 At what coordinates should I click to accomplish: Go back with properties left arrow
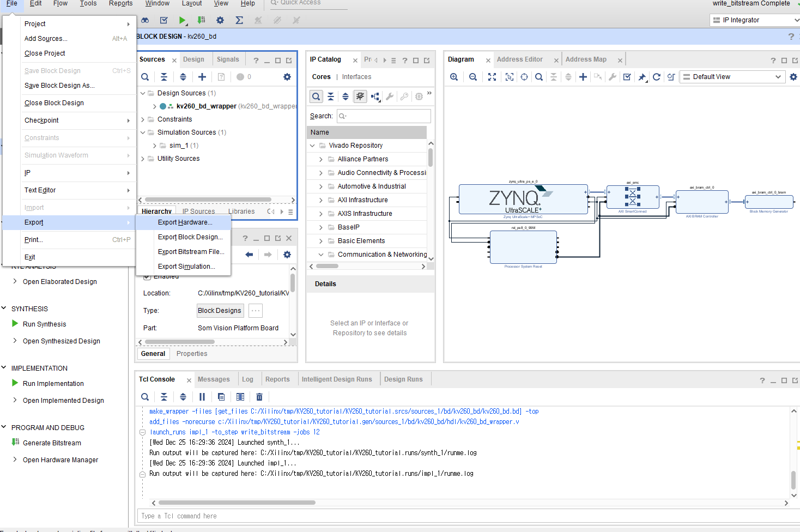coord(249,255)
